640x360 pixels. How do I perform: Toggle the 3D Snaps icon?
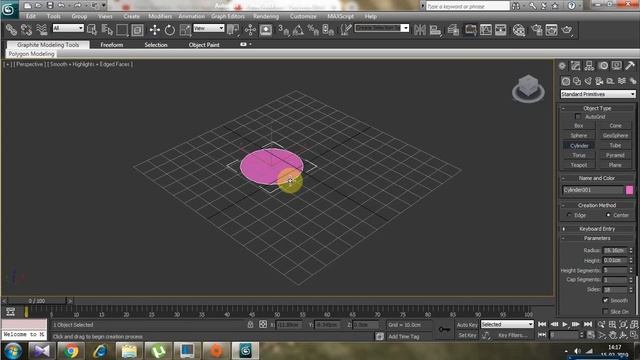(x=283, y=30)
